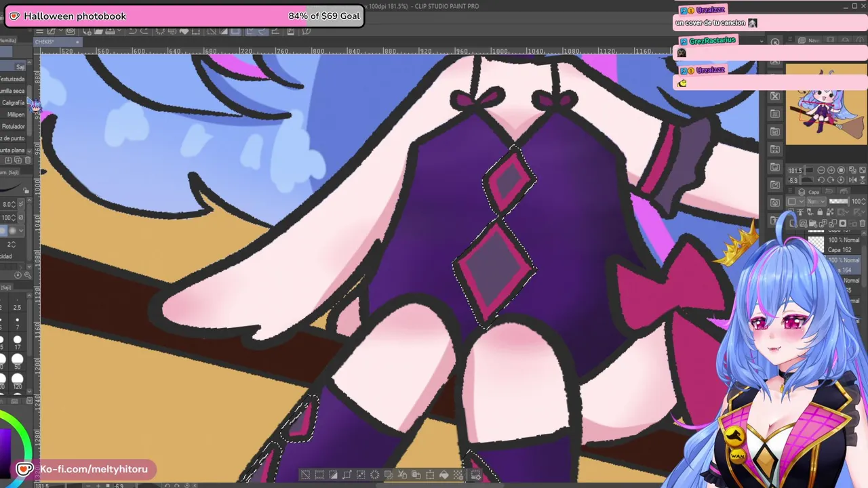Viewport: 868px width, 488px height.
Task: Delete layer trash icon
Action: pyautogui.click(x=863, y=223)
